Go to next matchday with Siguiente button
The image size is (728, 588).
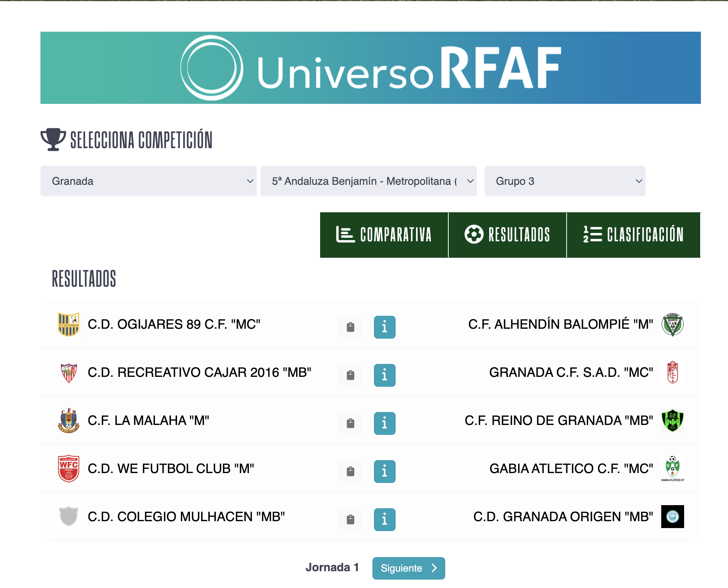408,568
